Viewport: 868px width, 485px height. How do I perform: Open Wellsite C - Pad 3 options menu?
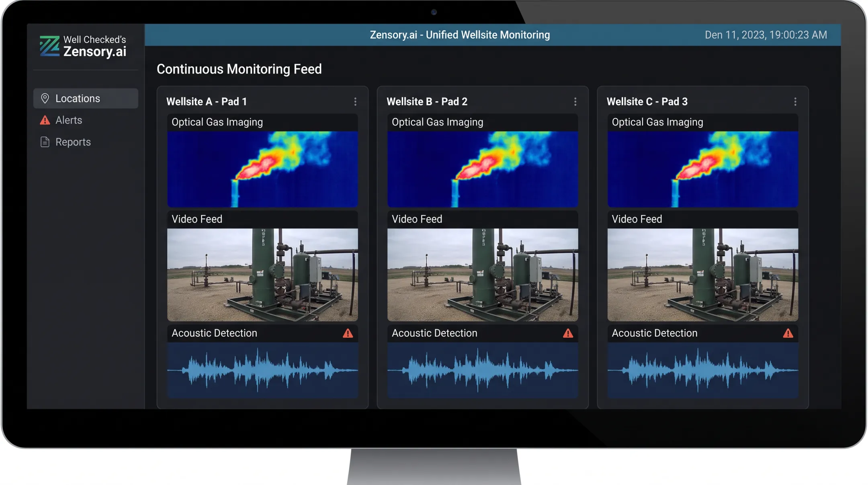point(795,102)
